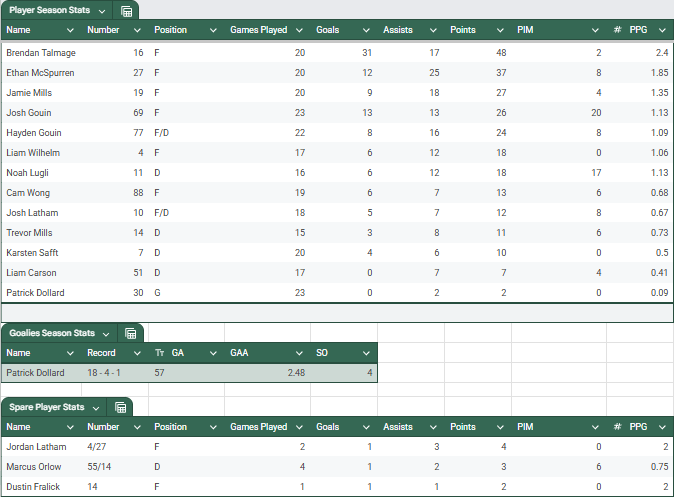This screenshot has width=674, height=497.
Task: Click the GAA column header
Action: point(239,353)
